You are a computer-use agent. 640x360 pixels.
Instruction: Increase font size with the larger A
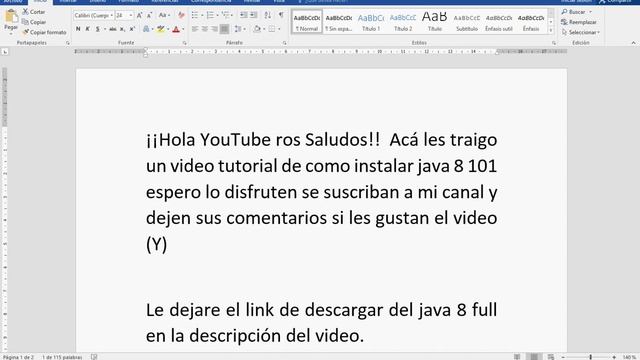tap(140, 15)
